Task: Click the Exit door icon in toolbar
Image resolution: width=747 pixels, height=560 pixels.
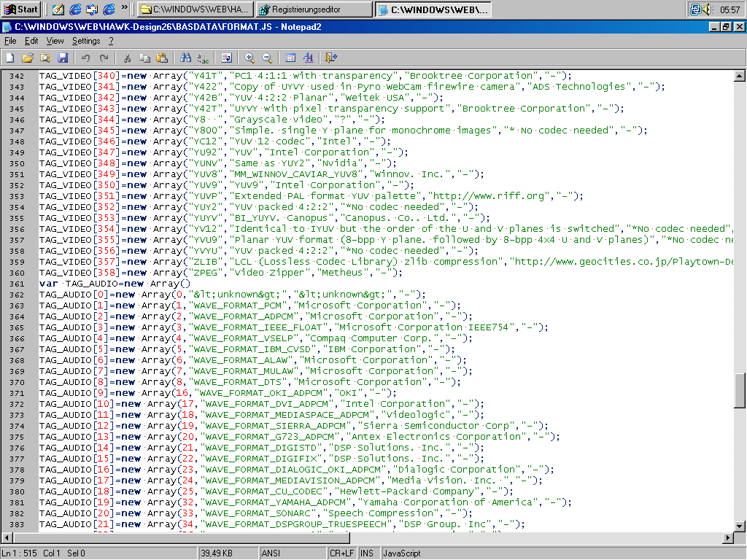Action: [331, 58]
